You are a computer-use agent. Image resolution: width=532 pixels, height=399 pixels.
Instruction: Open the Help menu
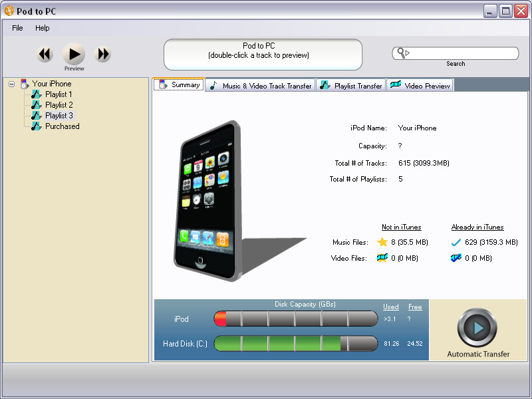click(x=43, y=28)
